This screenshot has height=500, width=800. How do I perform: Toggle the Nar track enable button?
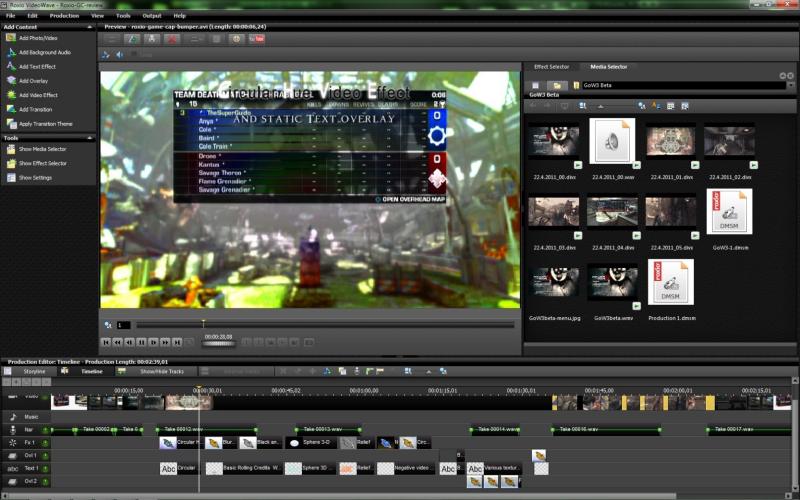pos(45,430)
